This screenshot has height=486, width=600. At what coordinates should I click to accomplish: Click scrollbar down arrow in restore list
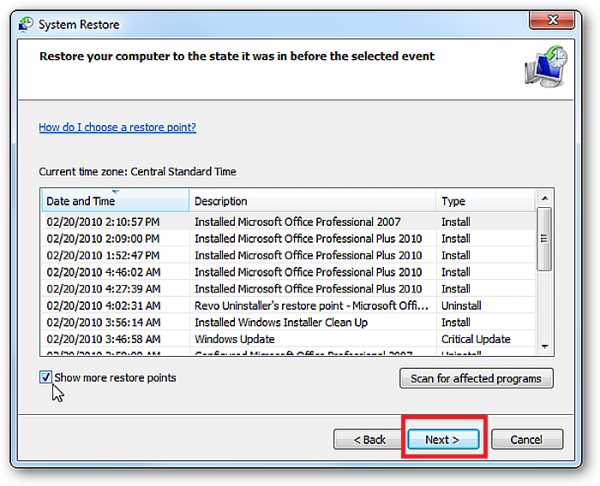click(545, 347)
